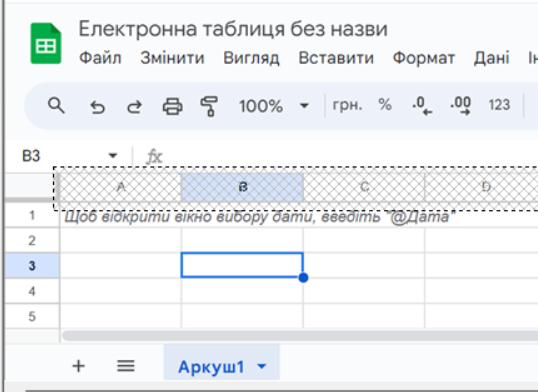This screenshot has height=392, width=538.
Task: Click the search menus magnifier icon
Action: coord(56,105)
